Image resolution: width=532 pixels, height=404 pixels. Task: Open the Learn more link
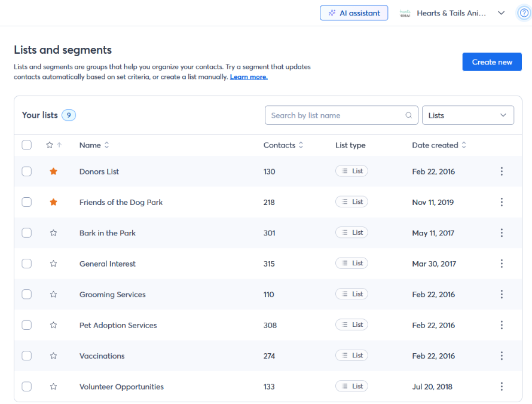249,76
